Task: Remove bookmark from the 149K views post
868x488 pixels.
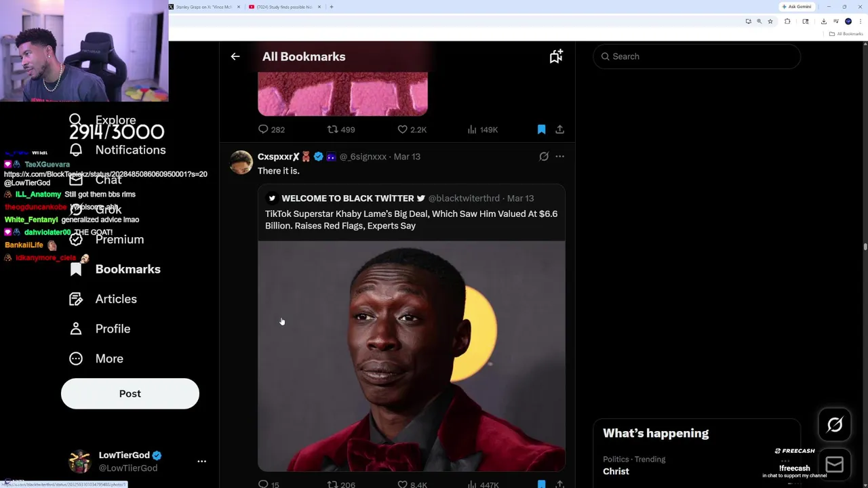Action: tap(541, 129)
